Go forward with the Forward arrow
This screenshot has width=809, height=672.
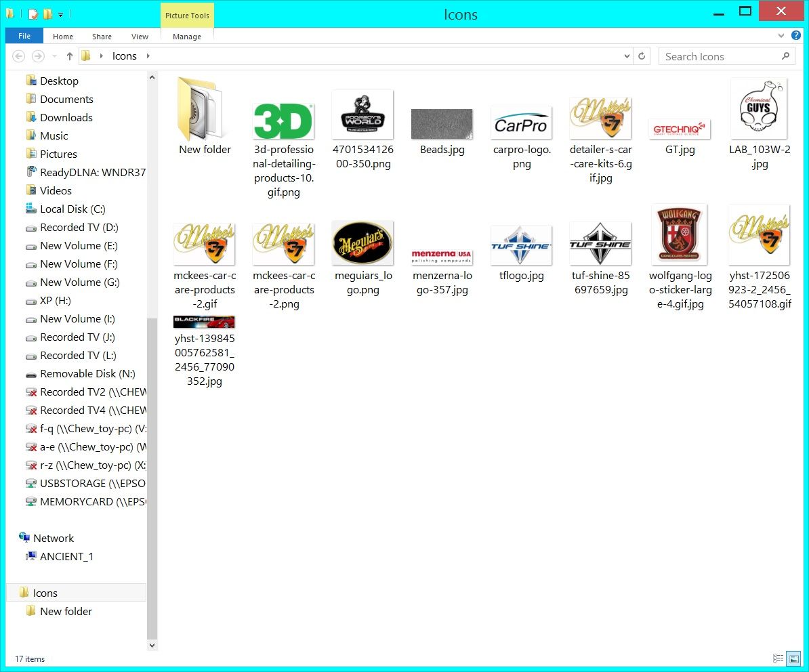click(x=38, y=56)
